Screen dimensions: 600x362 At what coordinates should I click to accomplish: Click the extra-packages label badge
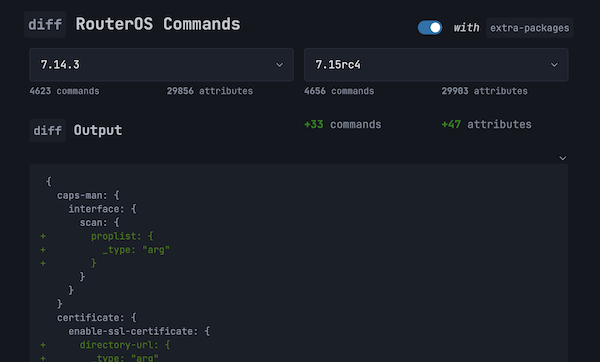click(530, 28)
